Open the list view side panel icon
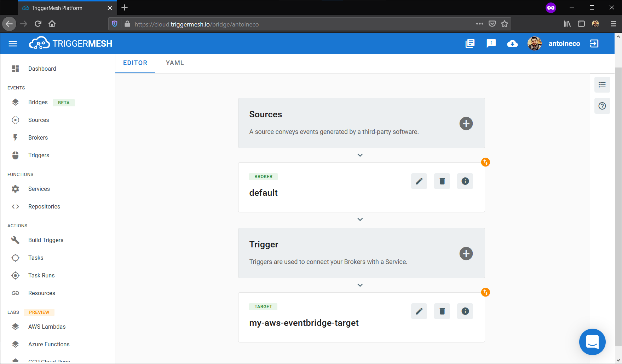 point(602,85)
